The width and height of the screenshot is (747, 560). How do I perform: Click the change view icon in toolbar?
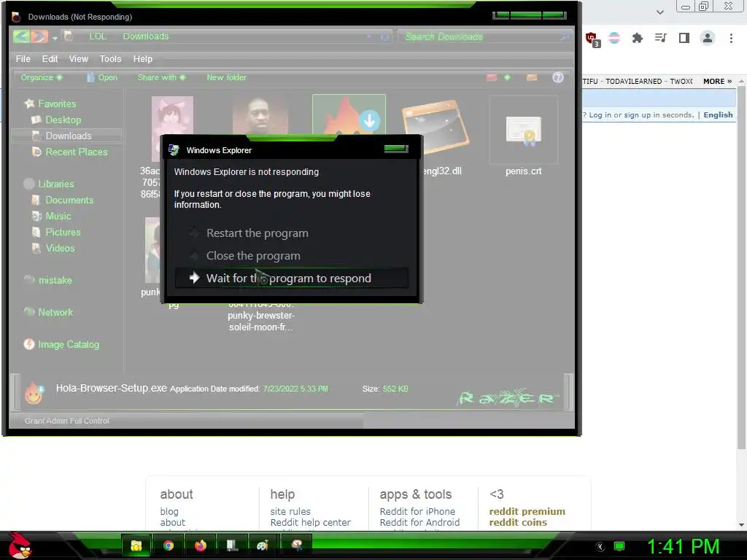(492, 77)
